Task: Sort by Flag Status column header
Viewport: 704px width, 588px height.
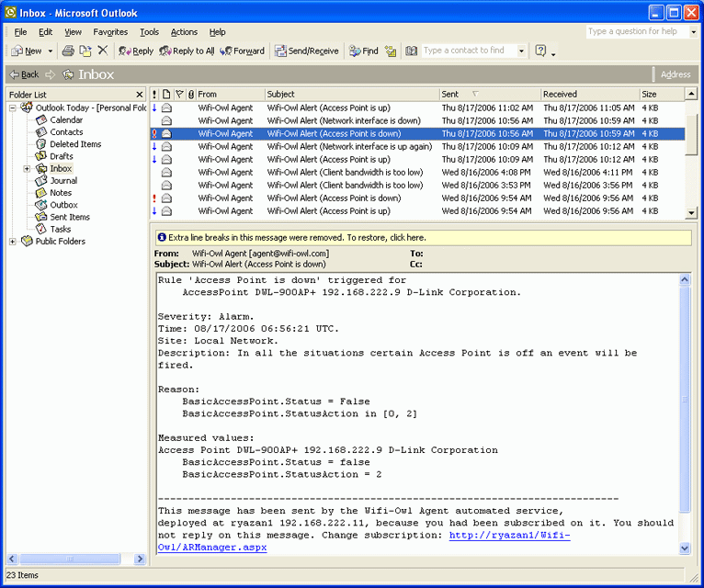Action: click(179, 95)
